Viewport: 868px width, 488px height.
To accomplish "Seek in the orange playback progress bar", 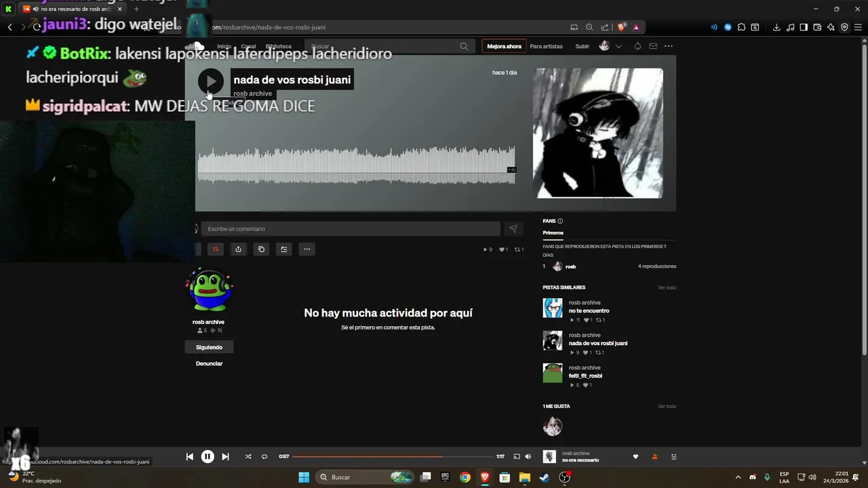I will coord(392,457).
